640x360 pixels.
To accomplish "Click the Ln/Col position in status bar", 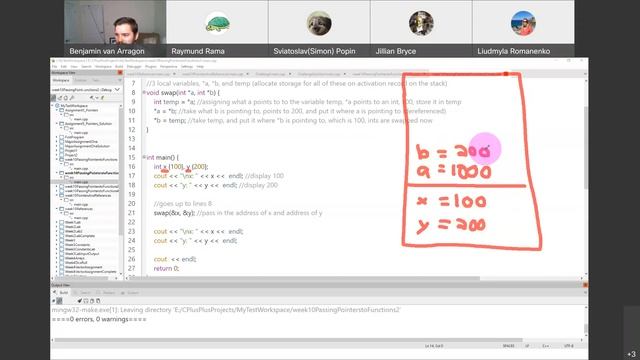I will (433, 346).
